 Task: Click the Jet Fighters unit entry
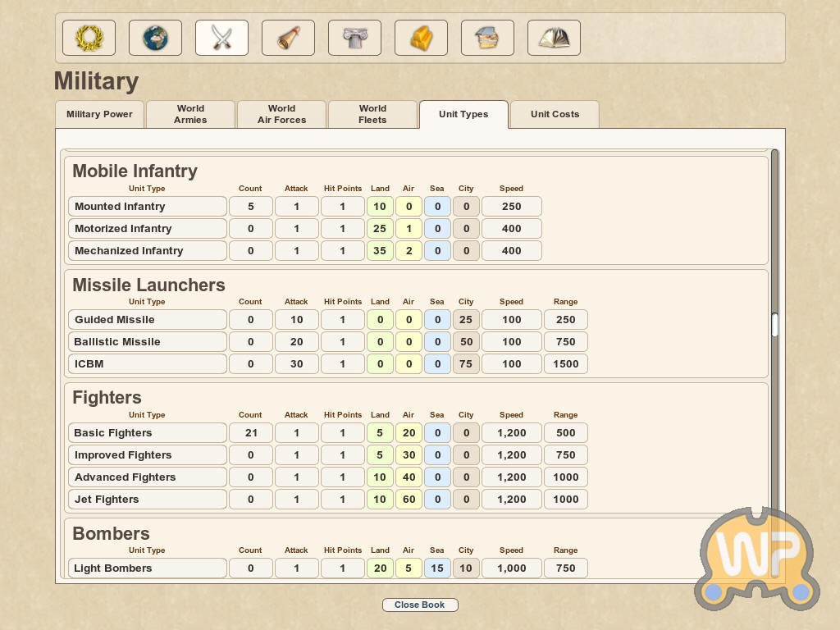click(x=148, y=500)
